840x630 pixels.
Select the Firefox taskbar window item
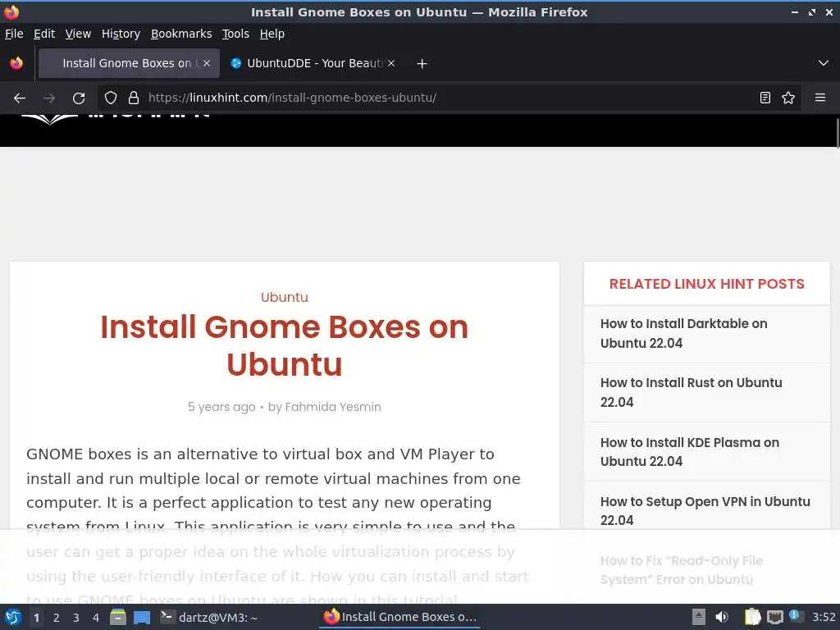pos(399,618)
